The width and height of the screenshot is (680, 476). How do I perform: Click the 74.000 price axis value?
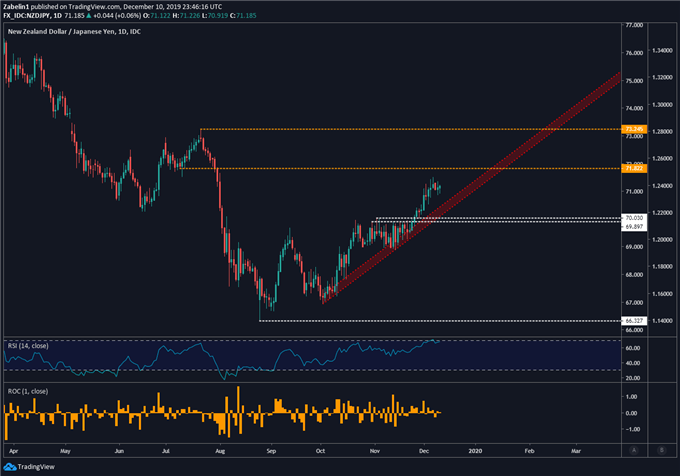coord(634,108)
